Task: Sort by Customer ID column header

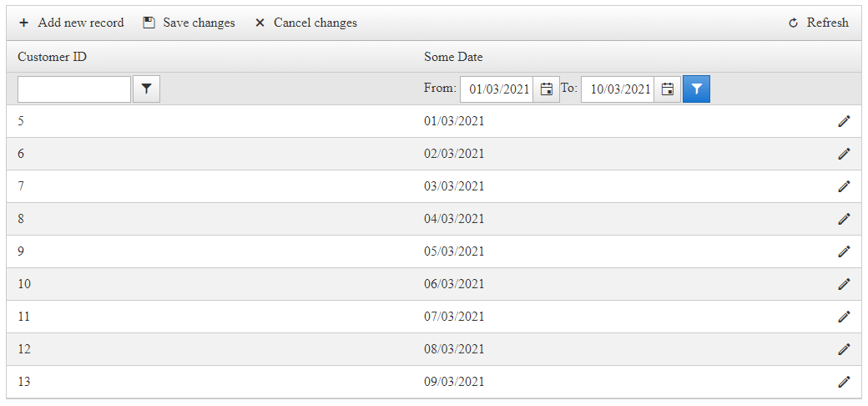Action: click(52, 57)
